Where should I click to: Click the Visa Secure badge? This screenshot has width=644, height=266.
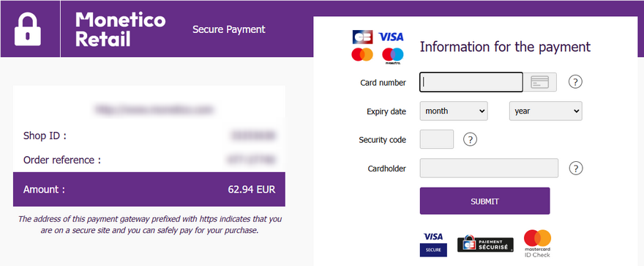433,244
